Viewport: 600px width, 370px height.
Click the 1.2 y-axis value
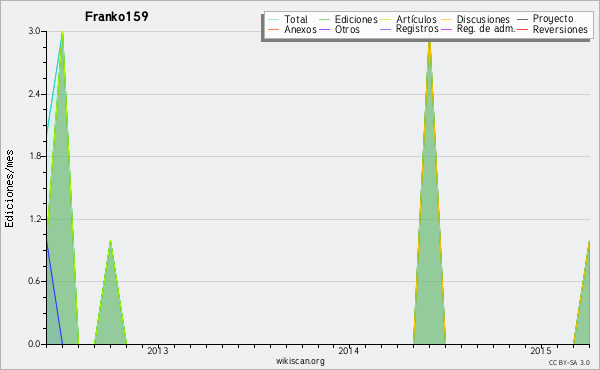[x=34, y=219]
